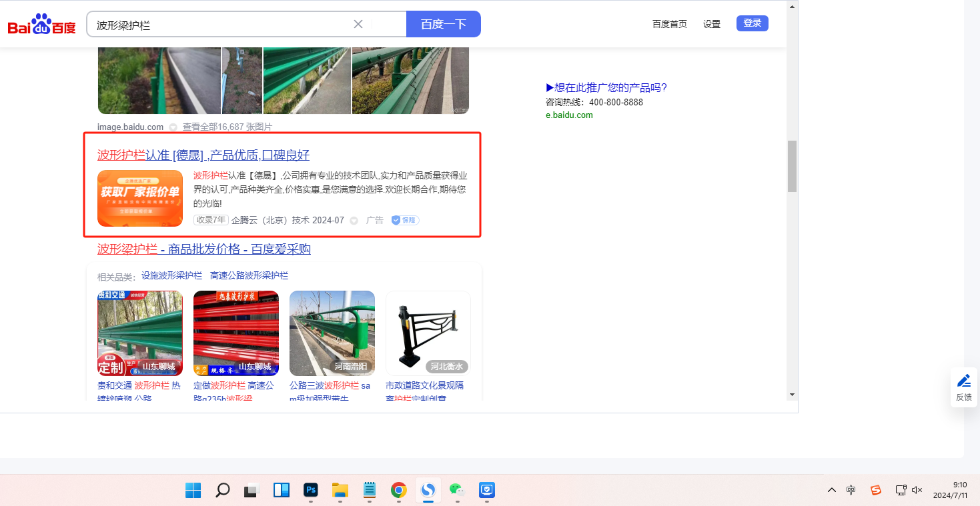Open the 贵和交通 波形护栏 product link
Image resolution: width=980 pixels, height=506 pixels.
[139, 391]
